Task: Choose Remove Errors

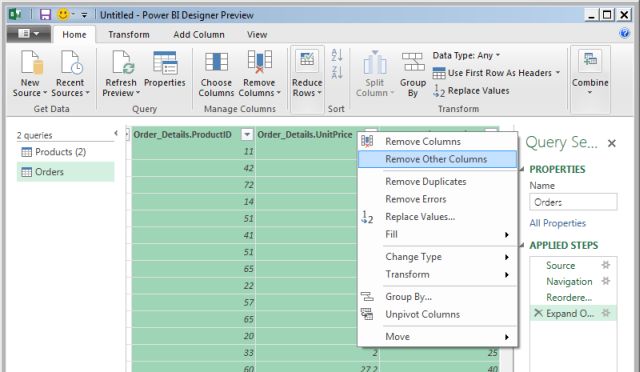Action: coord(438,199)
